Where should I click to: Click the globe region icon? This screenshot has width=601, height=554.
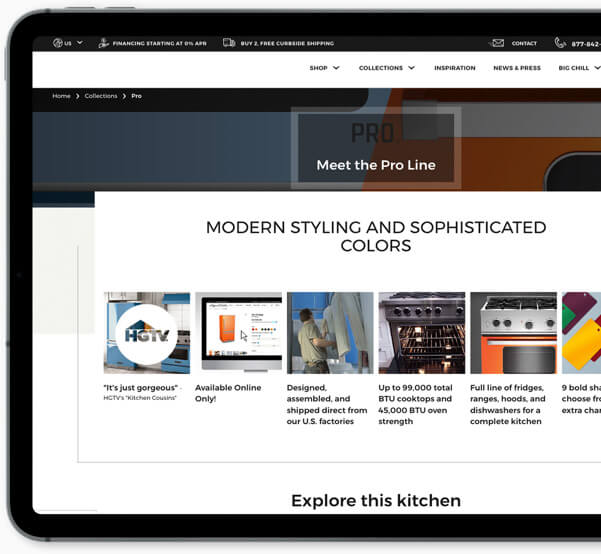[57, 43]
